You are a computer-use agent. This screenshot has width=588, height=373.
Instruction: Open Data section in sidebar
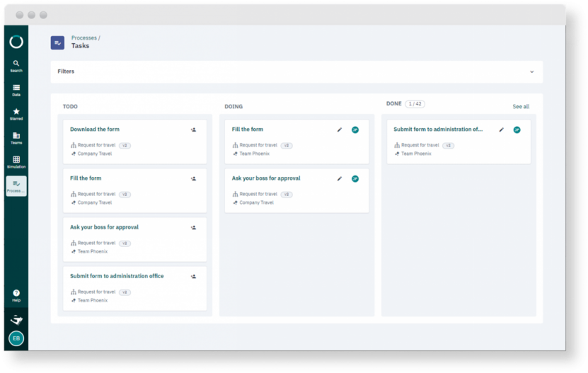[x=16, y=90]
